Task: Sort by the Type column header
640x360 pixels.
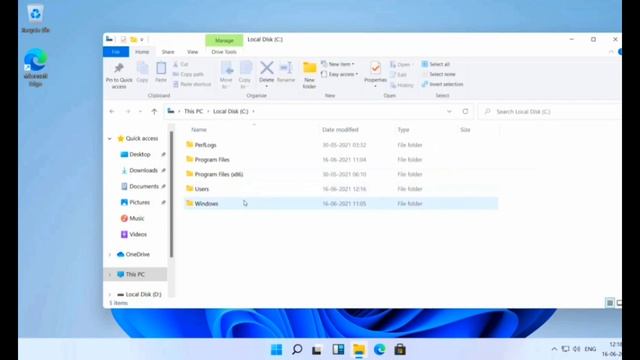Action: (403, 130)
